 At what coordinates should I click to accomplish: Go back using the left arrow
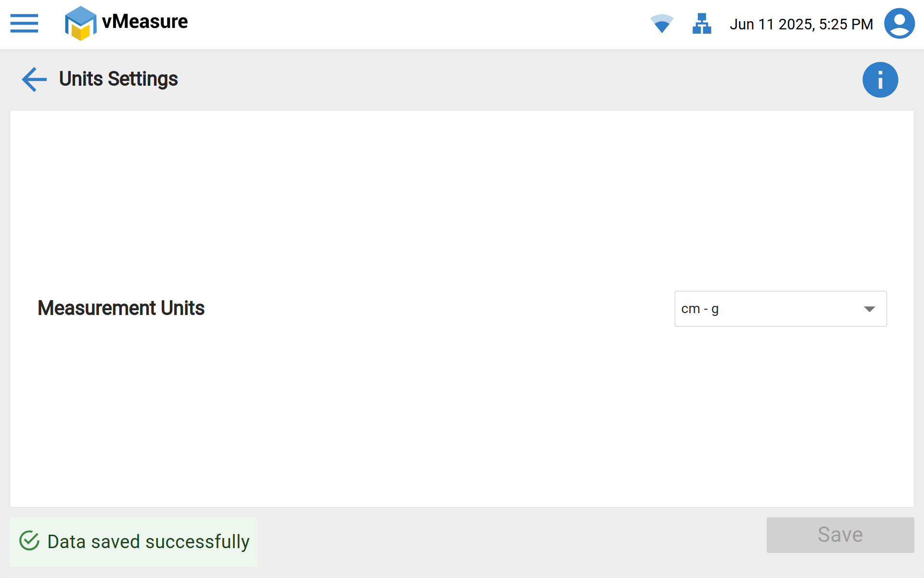pos(34,79)
